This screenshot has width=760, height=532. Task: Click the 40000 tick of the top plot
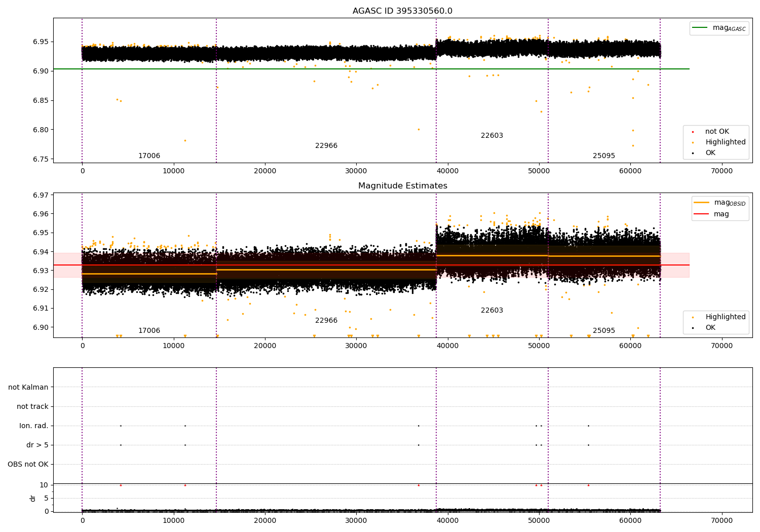pyautogui.click(x=447, y=171)
